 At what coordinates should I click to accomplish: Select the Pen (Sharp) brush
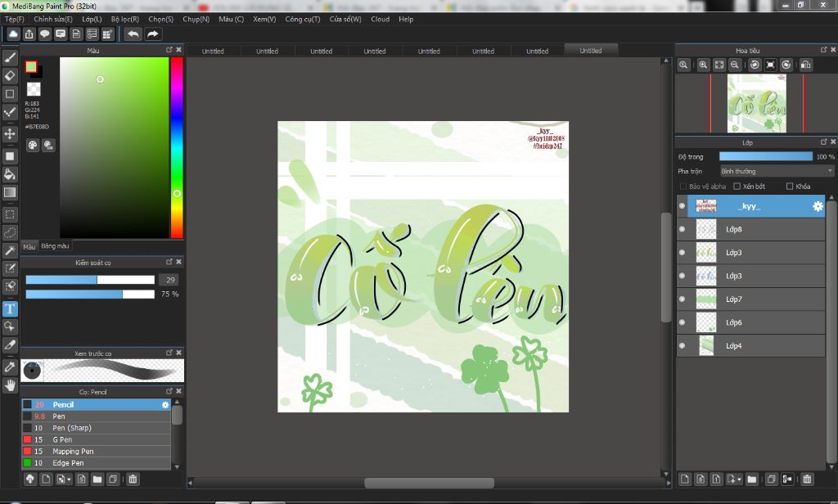coord(97,428)
